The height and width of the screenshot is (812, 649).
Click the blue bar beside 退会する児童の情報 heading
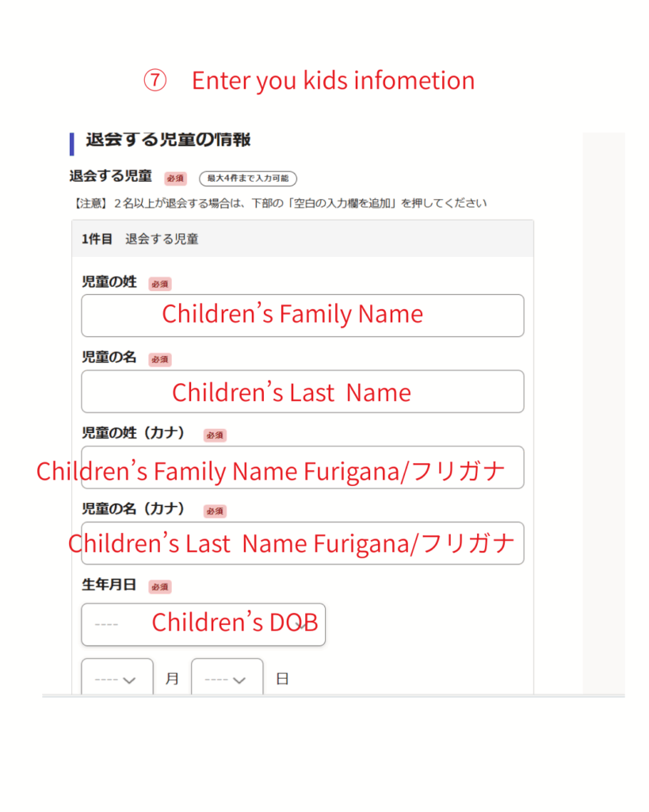tap(72, 144)
